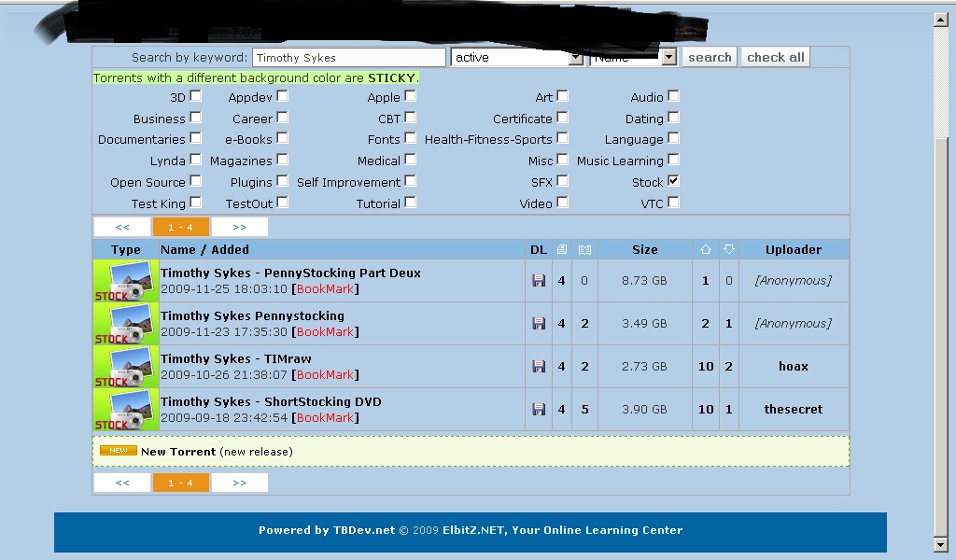Click the search button

(710, 57)
